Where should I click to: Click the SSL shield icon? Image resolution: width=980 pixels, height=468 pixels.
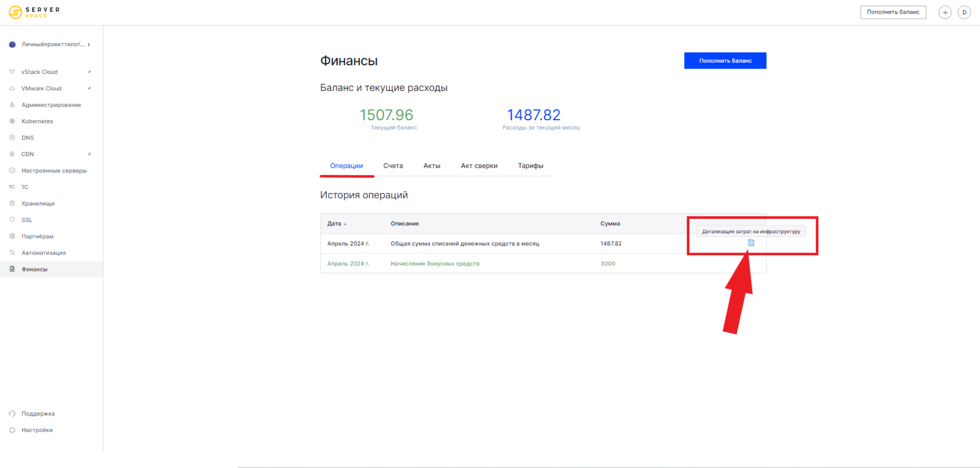pyautogui.click(x=12, y=220)
